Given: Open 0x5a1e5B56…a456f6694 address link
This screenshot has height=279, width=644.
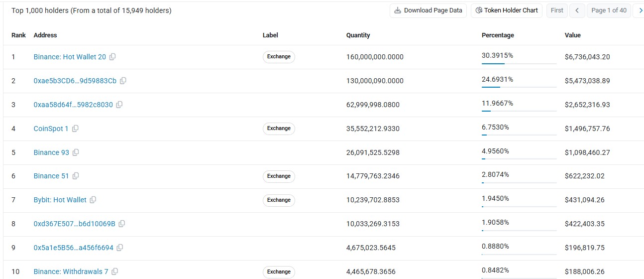Looking at the screenshot, I should pyautogui.click(x=74, y=248).
